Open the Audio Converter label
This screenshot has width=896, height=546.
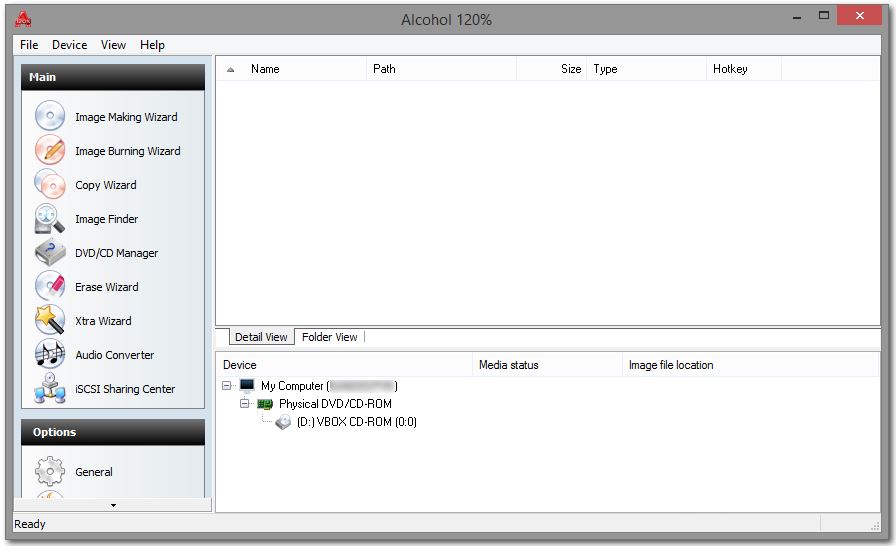114,355
